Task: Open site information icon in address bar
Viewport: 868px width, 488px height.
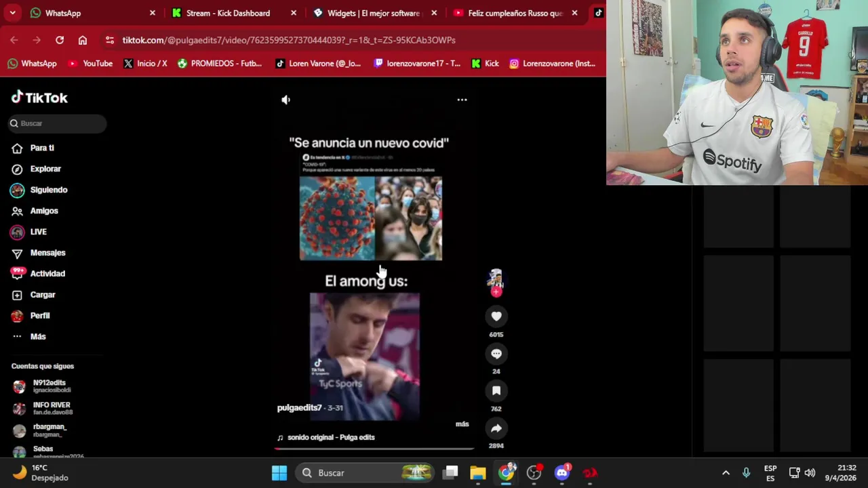Action: [110, 40]
